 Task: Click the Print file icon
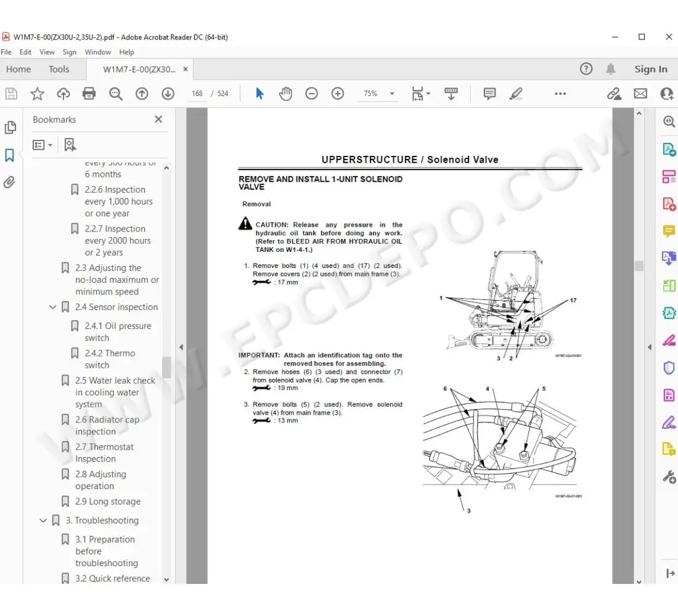tap(89, 94)
